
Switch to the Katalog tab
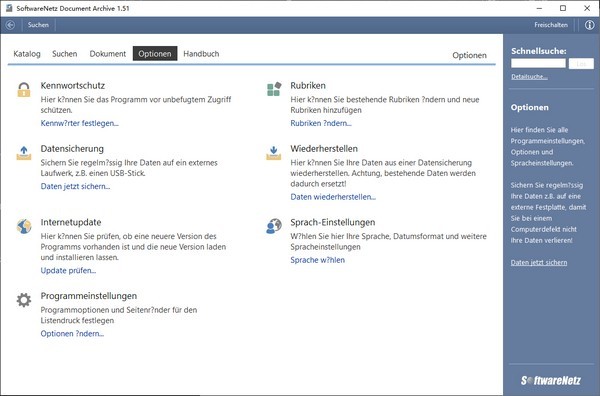tap(27, 54)
